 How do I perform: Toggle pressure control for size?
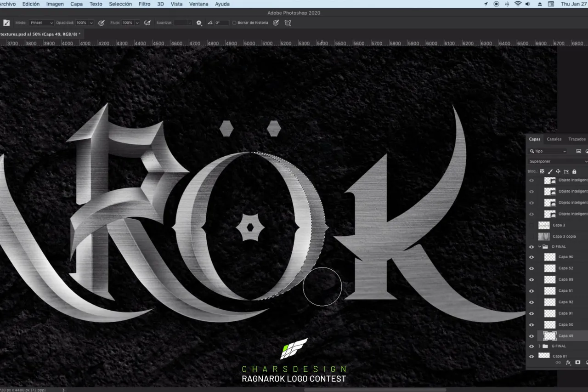[276, 23]
